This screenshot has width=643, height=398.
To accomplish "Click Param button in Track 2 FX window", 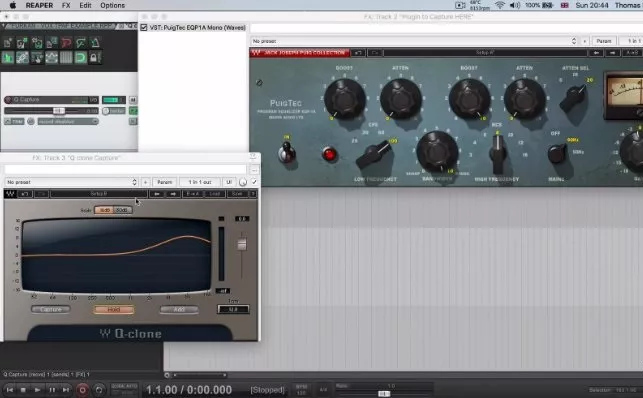I will (604, 41).
